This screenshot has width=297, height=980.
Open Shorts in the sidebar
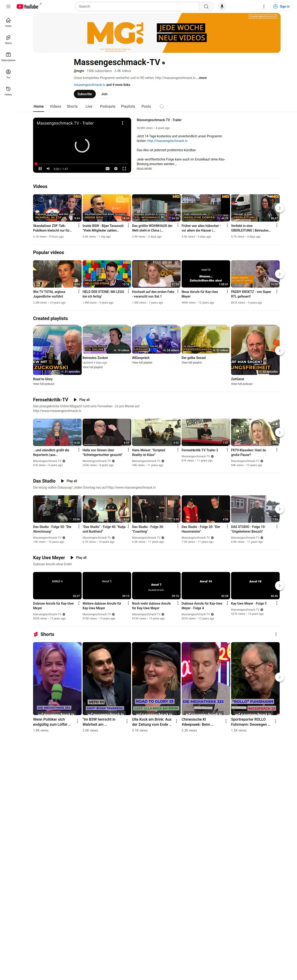point(8,40)
